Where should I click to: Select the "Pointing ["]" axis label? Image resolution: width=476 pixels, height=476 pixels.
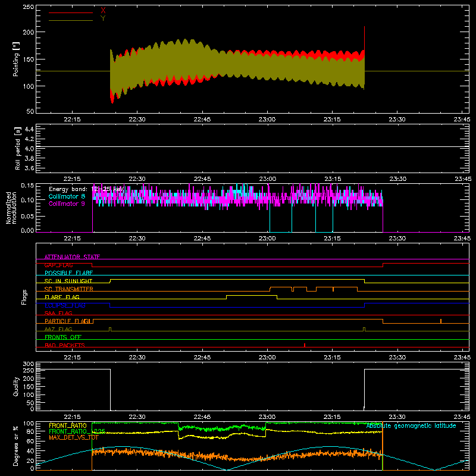(16, 59)
